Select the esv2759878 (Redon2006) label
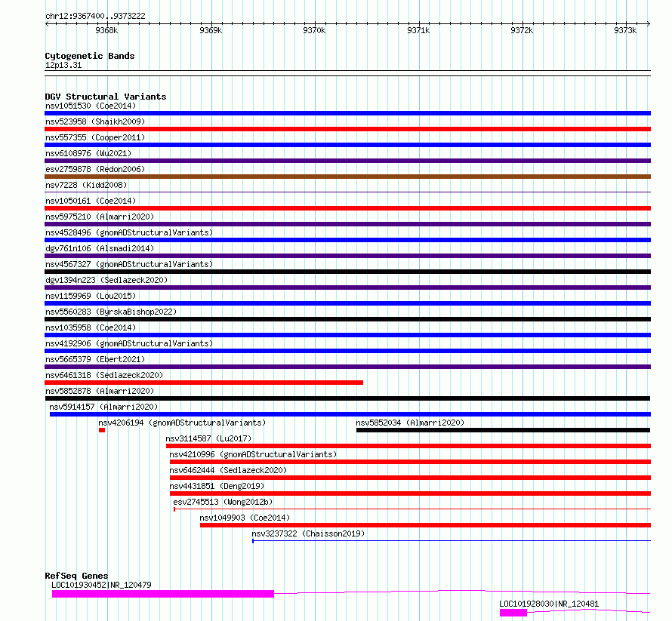The height and width of the screenshot is (621, 672). click(95, 169)
